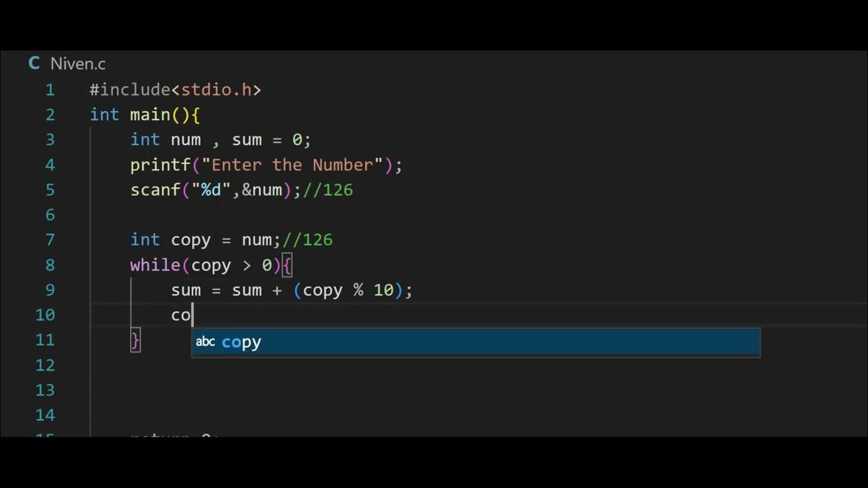Select line number 5 in gutter
The width and height of the screenshot is (868, 488).
tap(50, 190)
